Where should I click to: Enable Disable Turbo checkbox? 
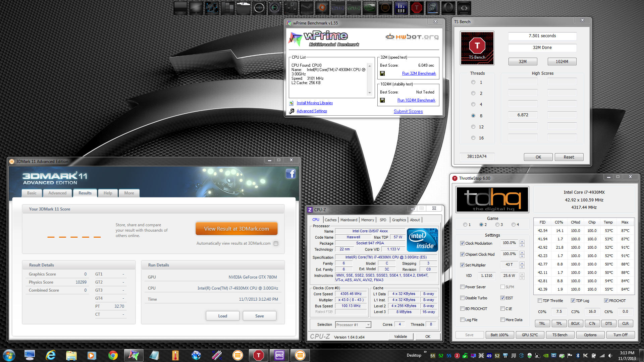(x=462, y=298)
